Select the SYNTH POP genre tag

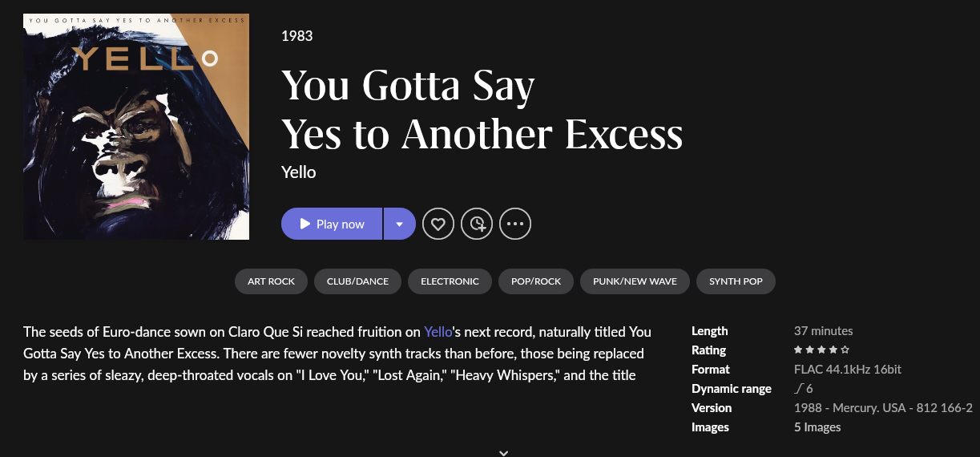736,281
